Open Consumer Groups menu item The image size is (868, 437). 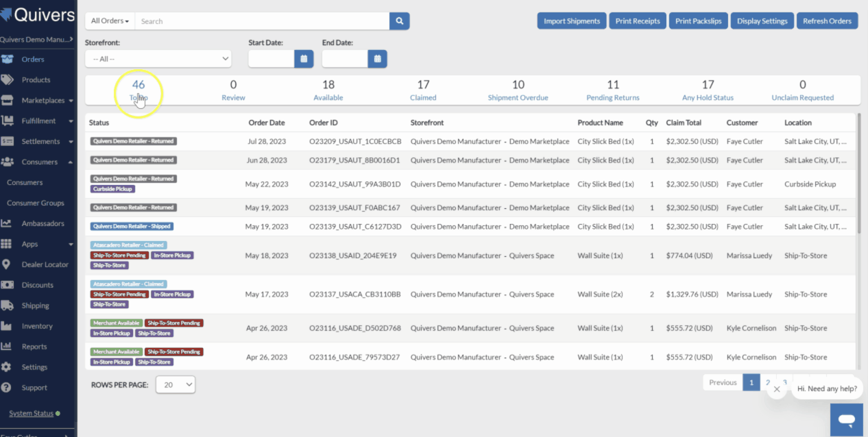point(35,203)
